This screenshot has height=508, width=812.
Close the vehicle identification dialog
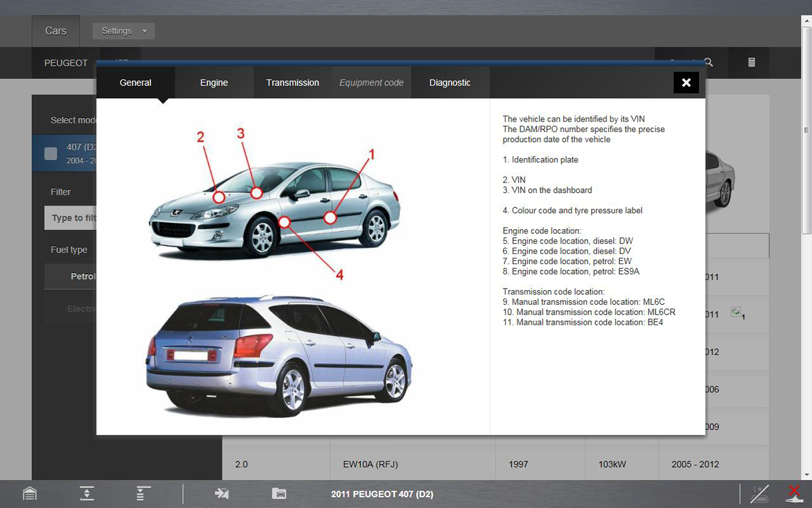(x=686, y=82)
